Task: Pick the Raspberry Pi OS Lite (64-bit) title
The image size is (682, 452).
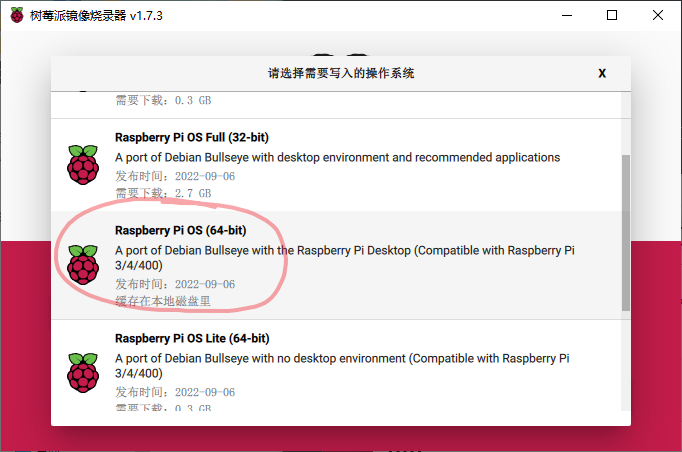Action: 192,339
